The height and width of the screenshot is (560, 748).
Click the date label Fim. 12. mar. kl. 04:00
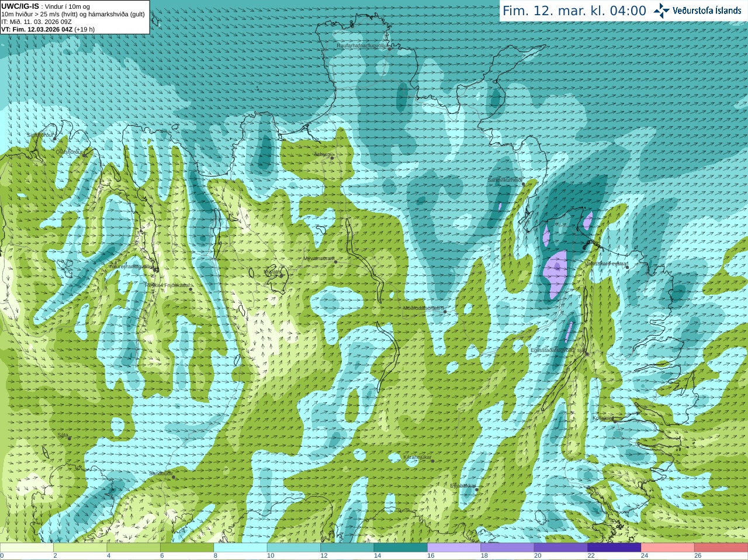click(x=574, y=11)
